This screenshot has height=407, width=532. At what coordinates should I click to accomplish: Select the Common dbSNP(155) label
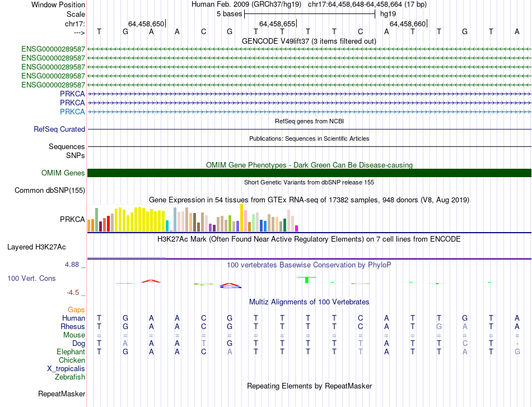pos(49,190)
